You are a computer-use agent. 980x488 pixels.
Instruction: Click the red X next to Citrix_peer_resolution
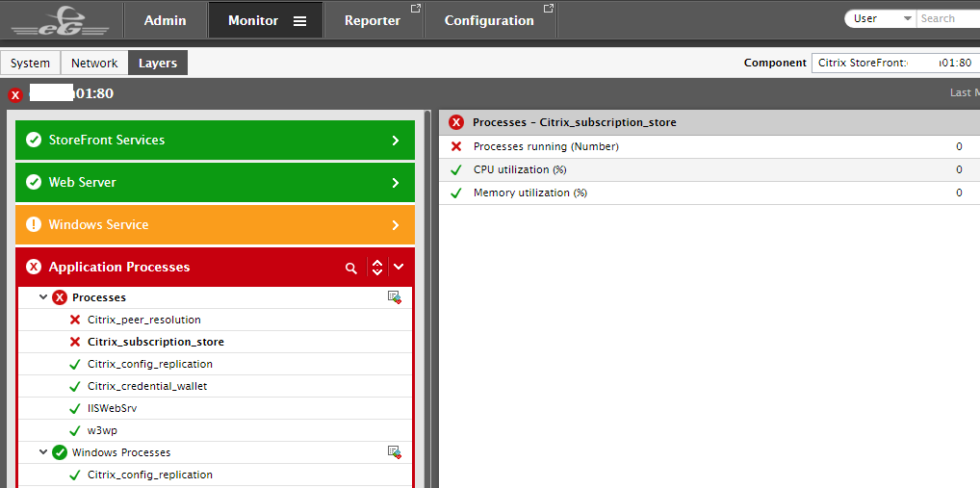(x=75, y=320)
